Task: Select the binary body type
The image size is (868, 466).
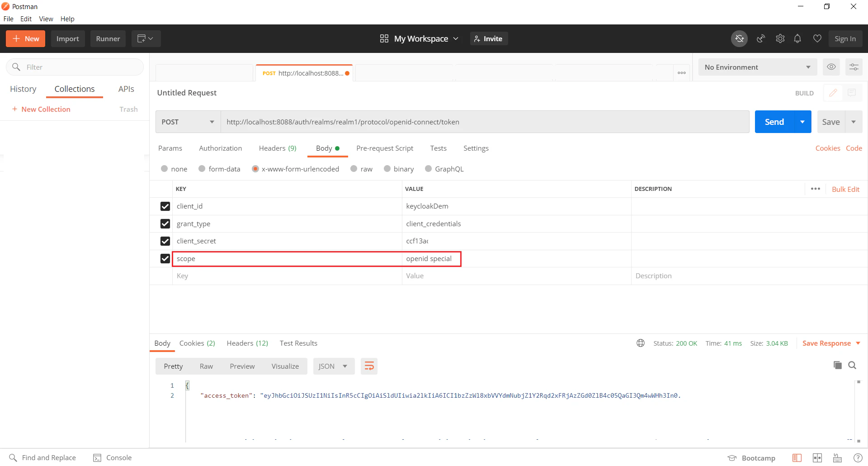Action: tap(387, 169)
